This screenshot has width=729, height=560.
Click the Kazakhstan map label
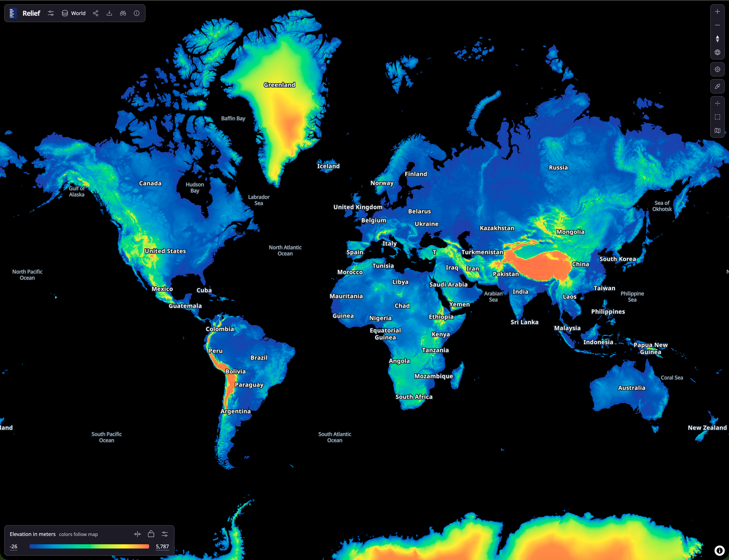point(497,228)
